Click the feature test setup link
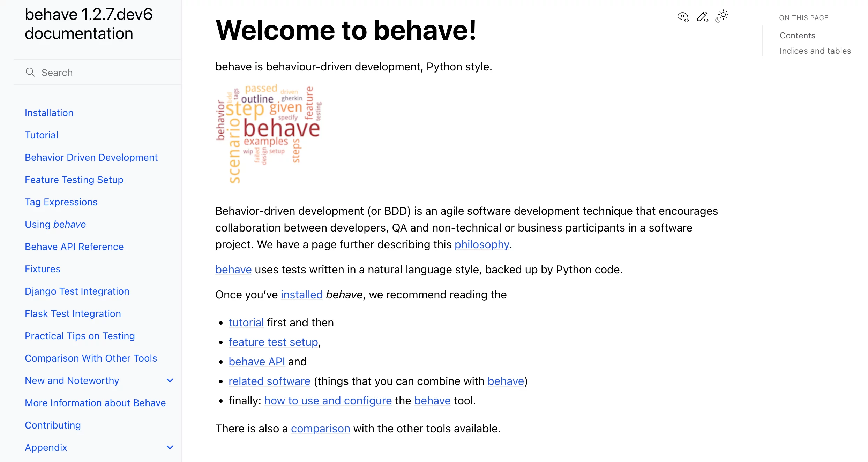 click(273, 342)
